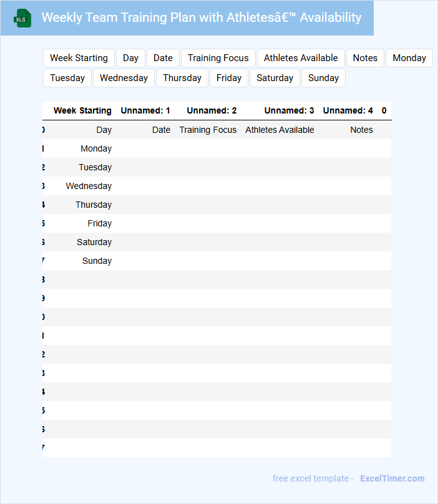The height and width of the screenshot is (504, 438).
Task: Select the Monday tag button
Action: pyautogui.click(x=409, y=58)
